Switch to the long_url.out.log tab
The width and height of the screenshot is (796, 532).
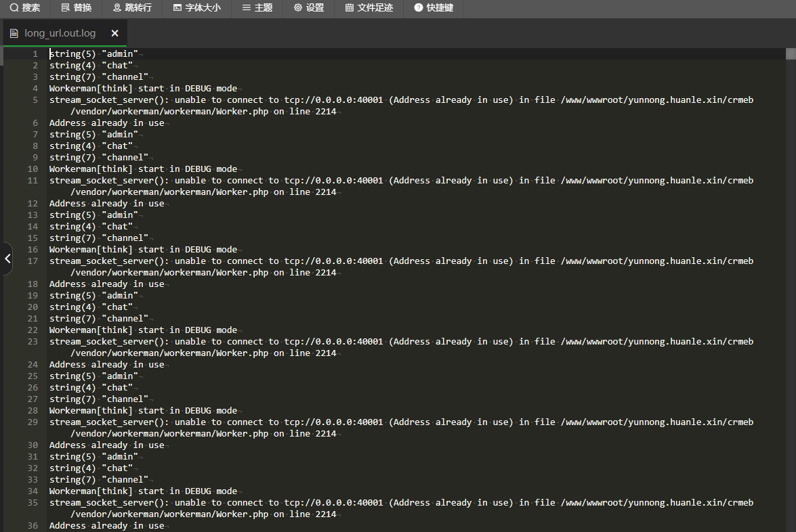(60, 33)
